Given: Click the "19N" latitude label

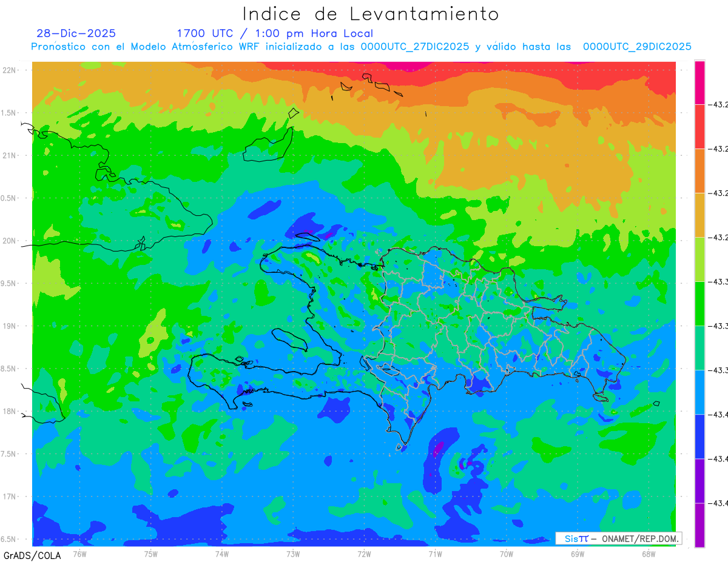Looking at the screenshot, I should point(10,326).
